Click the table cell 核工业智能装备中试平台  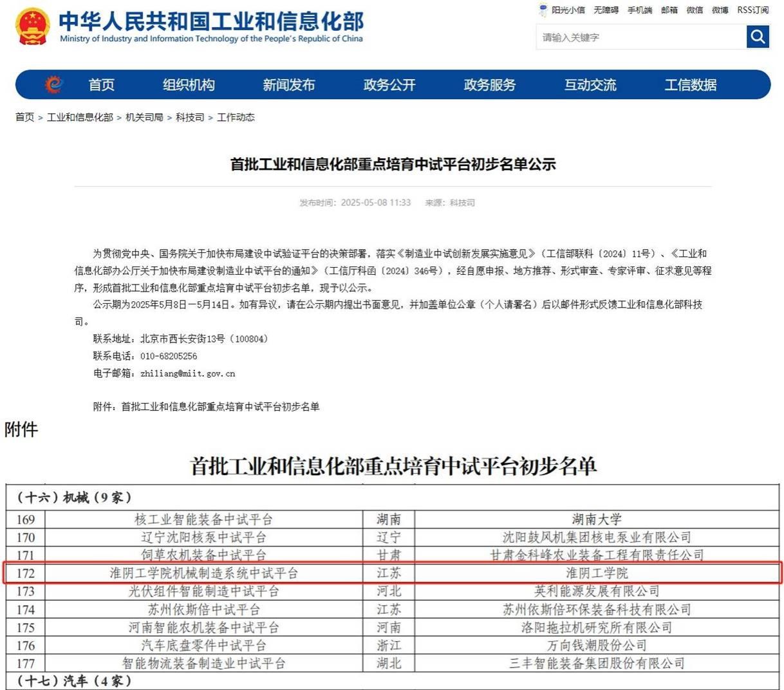(x=203, y=519)
